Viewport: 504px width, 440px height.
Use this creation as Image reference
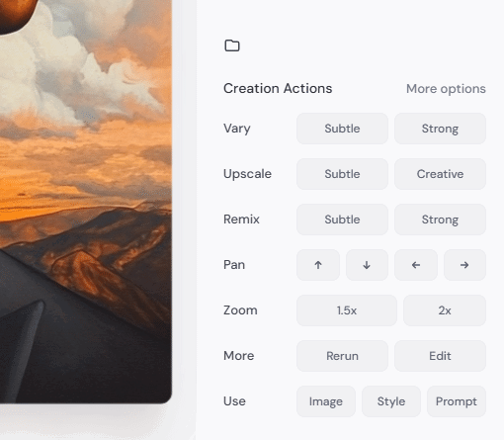pyautogui.click(x=326, y=401)
